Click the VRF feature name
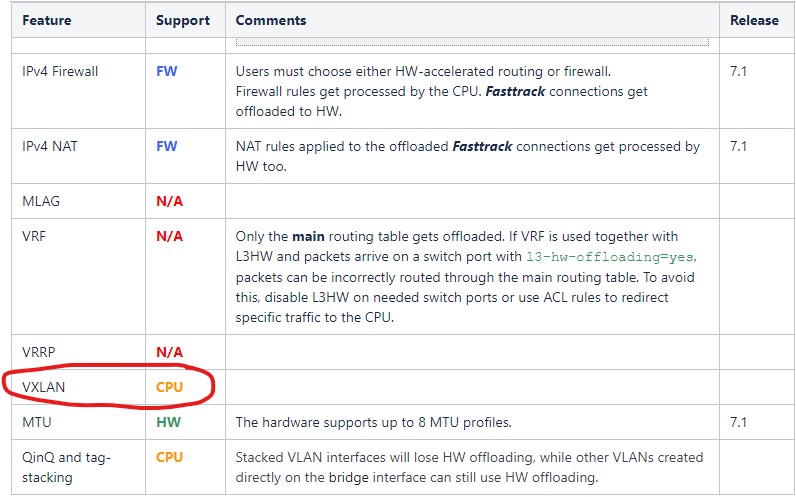Image resolution: width=796 pixels, height=497 pixels. pos(35,237)
